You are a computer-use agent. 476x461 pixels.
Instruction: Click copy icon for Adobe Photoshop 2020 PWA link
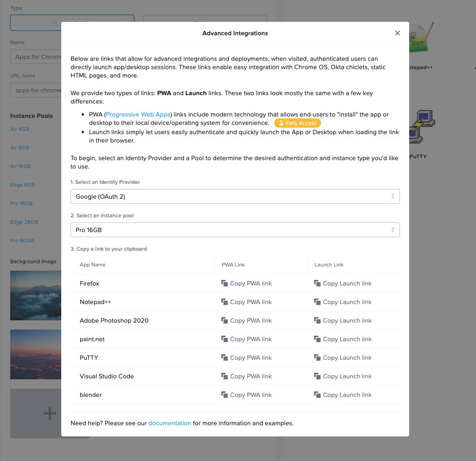pos(225,320)
